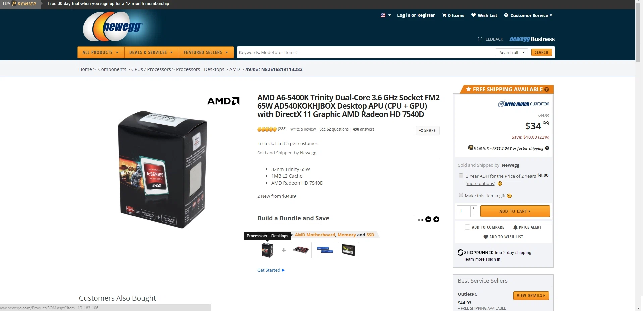Click the next arrow in bundle carousel
The width and height of the screenshot is (644, 311).
point(436,219)
